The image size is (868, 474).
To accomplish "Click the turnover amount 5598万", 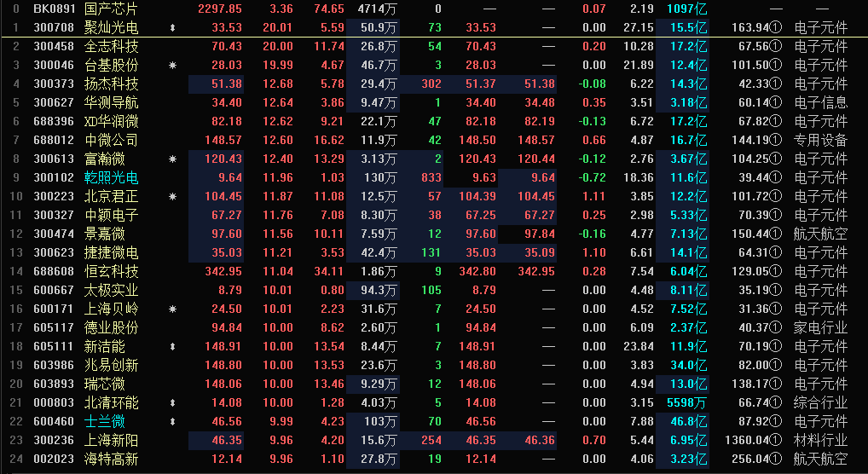I will click(687, 403).
